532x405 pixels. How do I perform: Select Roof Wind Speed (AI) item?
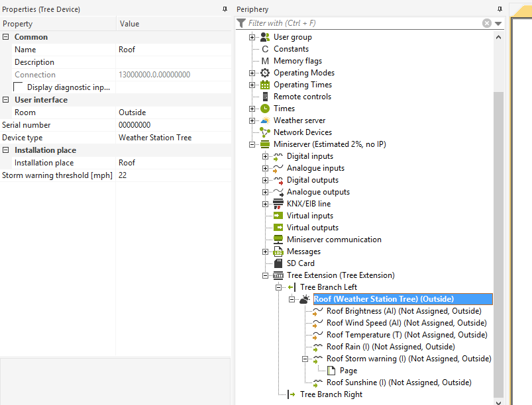point(407,323)
